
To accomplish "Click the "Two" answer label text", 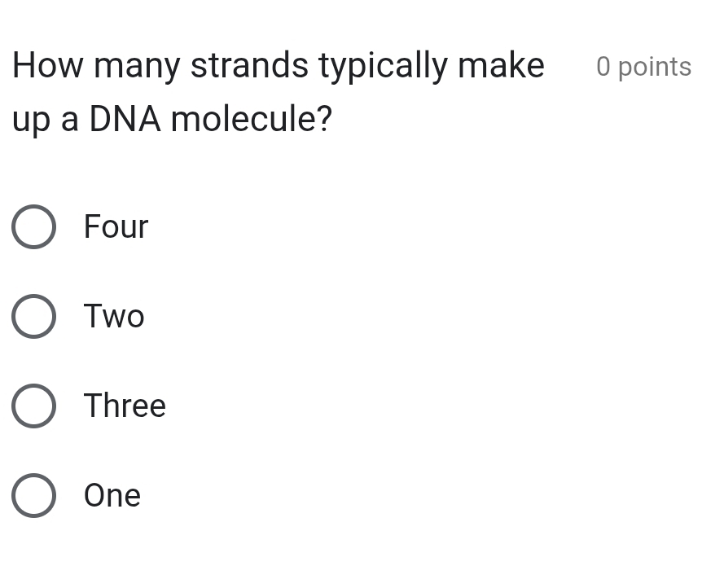I will tap(113, 316).
